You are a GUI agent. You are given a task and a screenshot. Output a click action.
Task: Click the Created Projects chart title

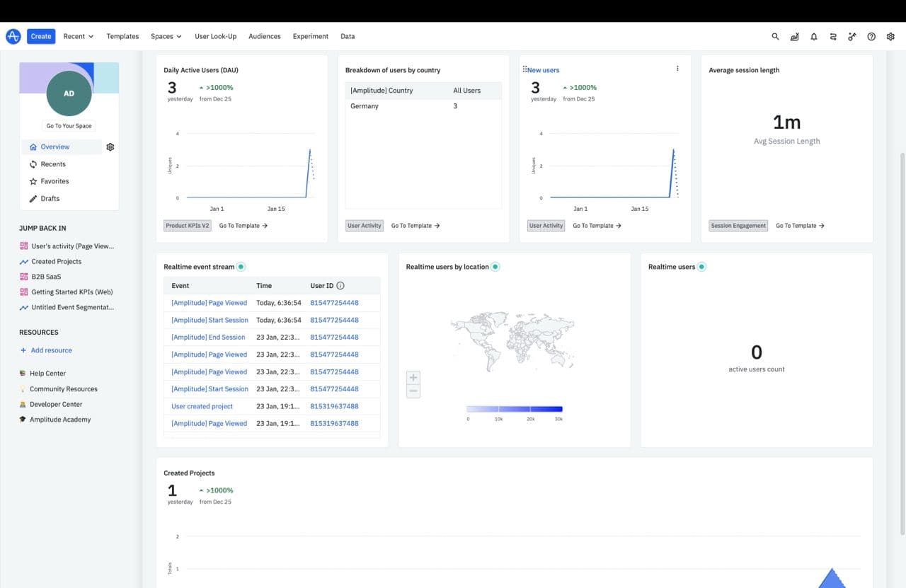click(189, 473)
